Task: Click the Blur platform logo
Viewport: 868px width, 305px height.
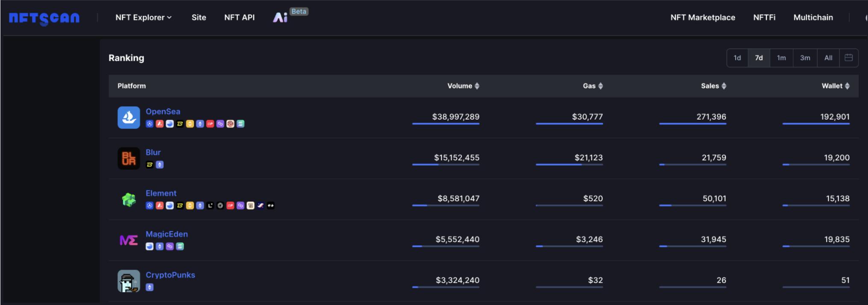Action: point(129,158)
